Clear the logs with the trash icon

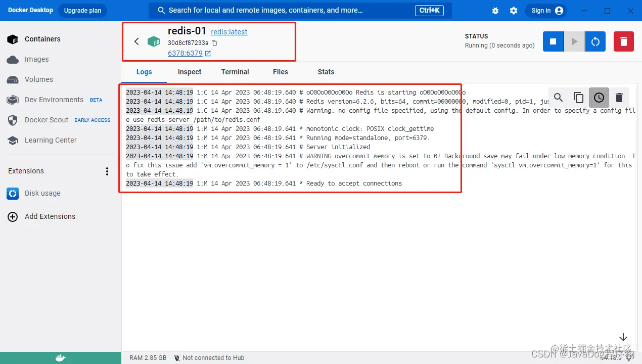[619, 98]
